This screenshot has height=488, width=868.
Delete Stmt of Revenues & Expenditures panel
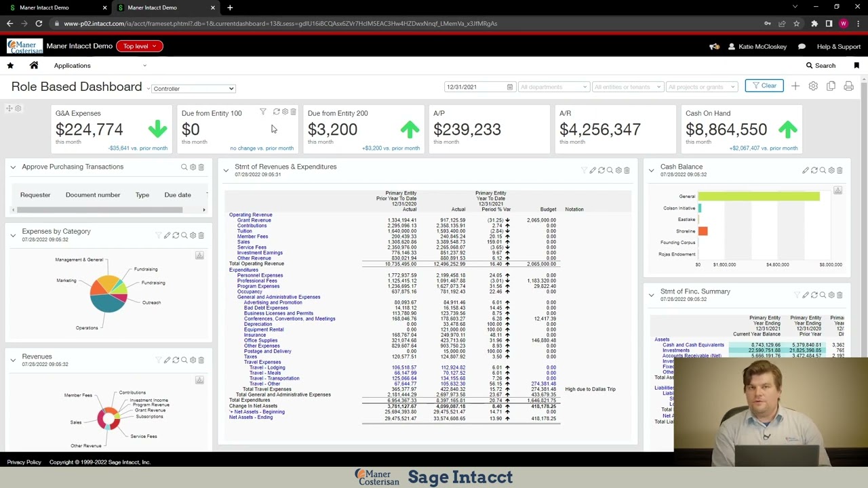pos(627,170)
